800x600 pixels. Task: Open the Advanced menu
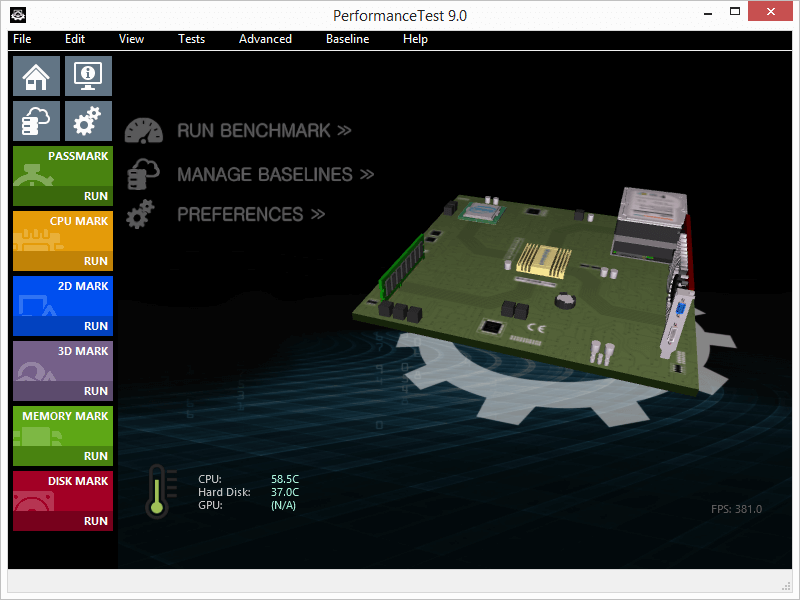tap(265, 39)
